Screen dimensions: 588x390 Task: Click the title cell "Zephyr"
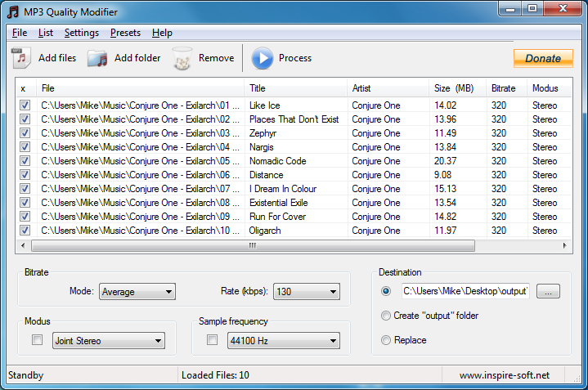[x=263, y=133]
